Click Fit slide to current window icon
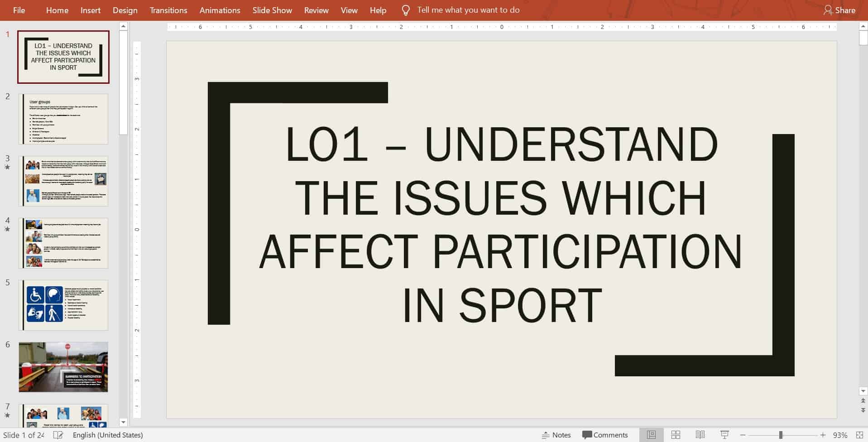 [859, 435]
